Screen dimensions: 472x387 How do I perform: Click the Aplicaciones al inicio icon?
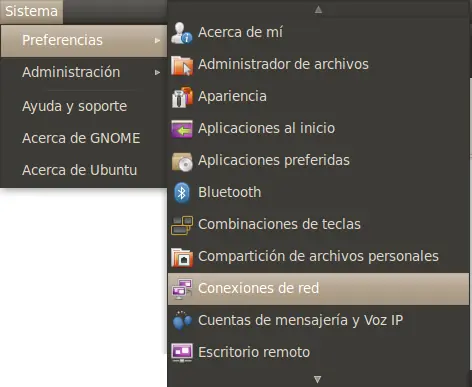coord(182,129)
